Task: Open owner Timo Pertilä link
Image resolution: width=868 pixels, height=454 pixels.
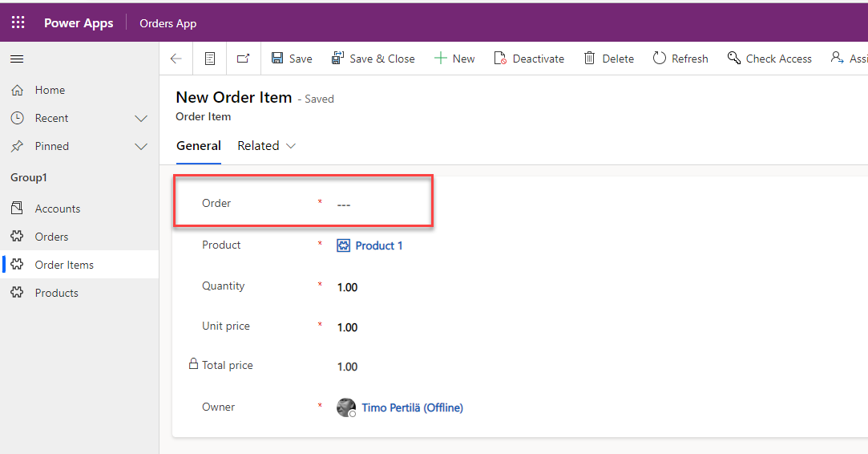Action: tap(412, 407)
